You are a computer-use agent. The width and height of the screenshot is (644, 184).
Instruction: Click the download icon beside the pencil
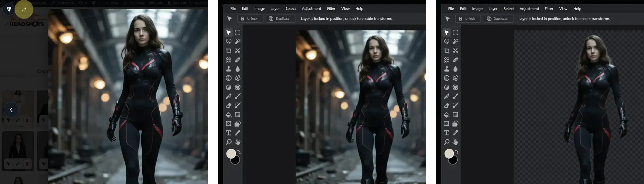pyautogui.click(x=9, y=9)
